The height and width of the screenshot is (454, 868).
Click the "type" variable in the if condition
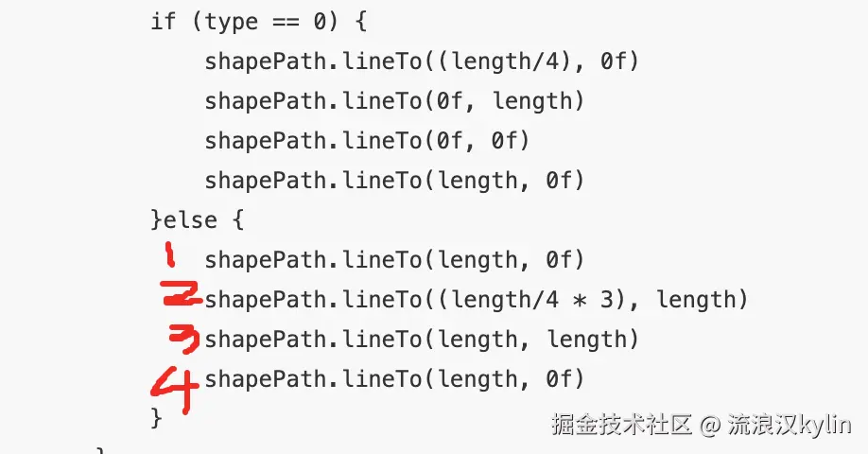(232, 23)
